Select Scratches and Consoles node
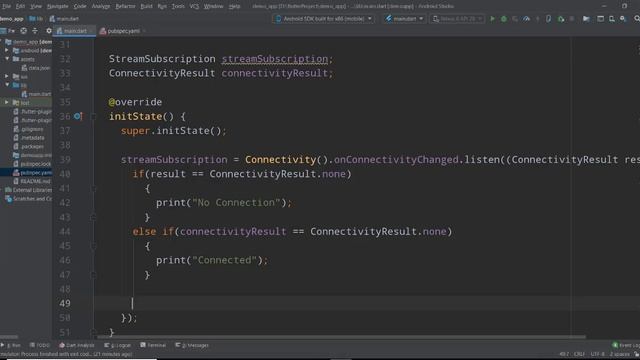The width and height of the screenshot is (640, 360). coord(28,199)
